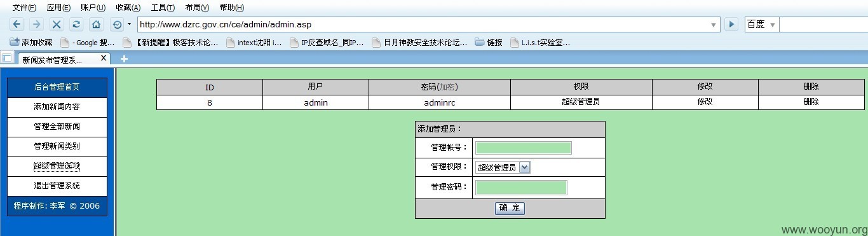The image size is (868, 236).
Task: Stop page loading with the X button
Action: tap(57, 24)
